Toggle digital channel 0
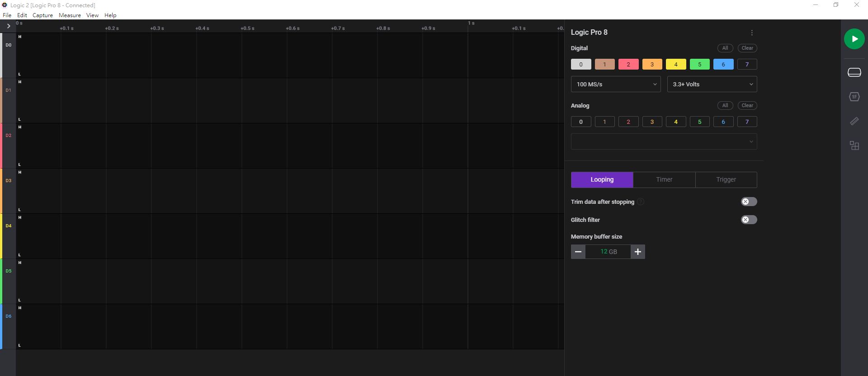This screenshot has width=868, height=376. (x=581, y=64)
